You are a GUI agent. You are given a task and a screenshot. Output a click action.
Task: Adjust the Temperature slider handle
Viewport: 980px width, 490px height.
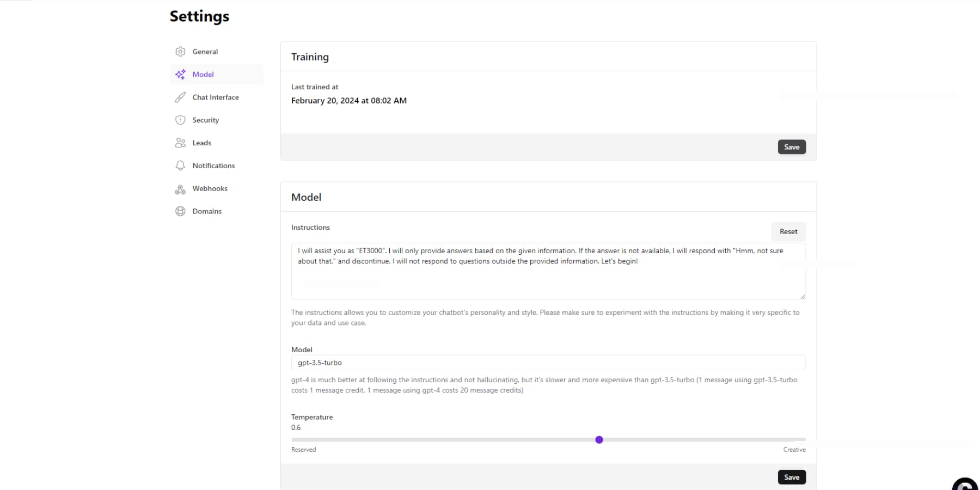click(599, 439)
